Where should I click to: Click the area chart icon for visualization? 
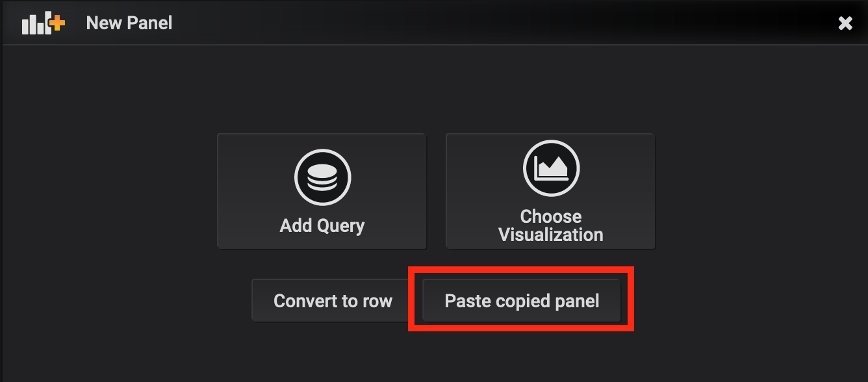click(551, 170)
